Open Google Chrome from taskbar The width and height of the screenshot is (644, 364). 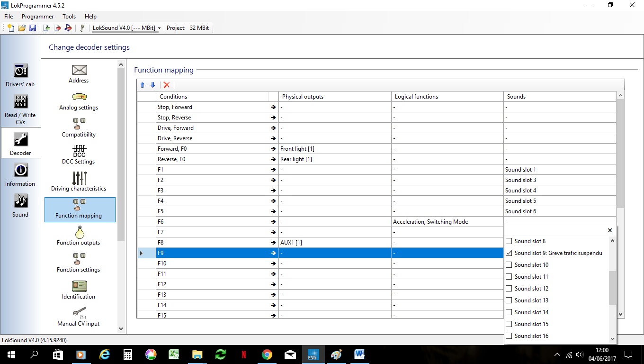coord(267,355)
